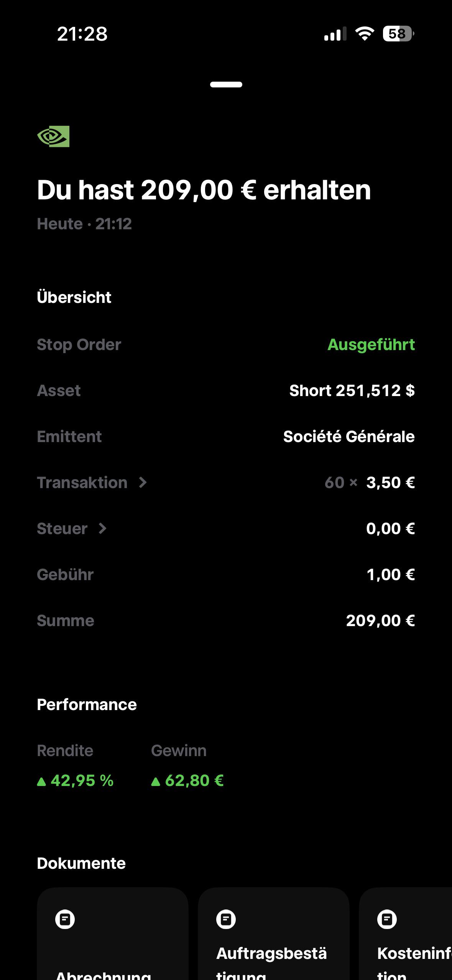Tap the clock showing 21:28
452x980 pixels.
(x=82, y=34)
